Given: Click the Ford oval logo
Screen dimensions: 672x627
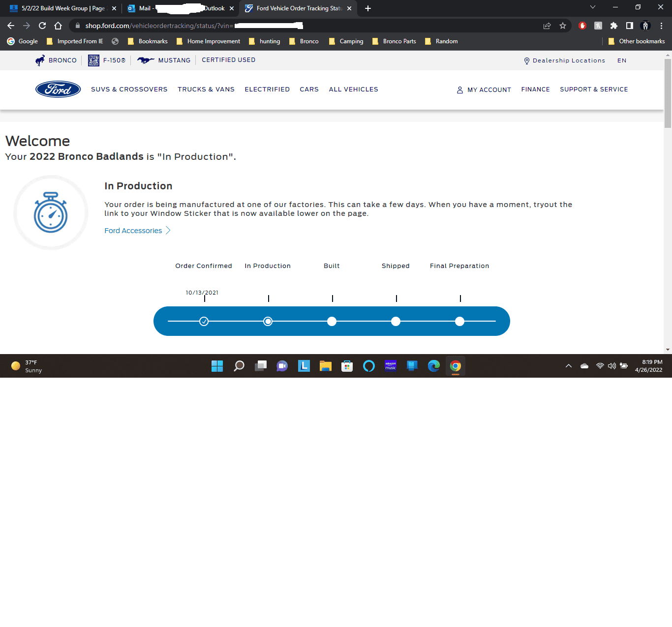Looking at the screenshot, I should coord(58,89).
